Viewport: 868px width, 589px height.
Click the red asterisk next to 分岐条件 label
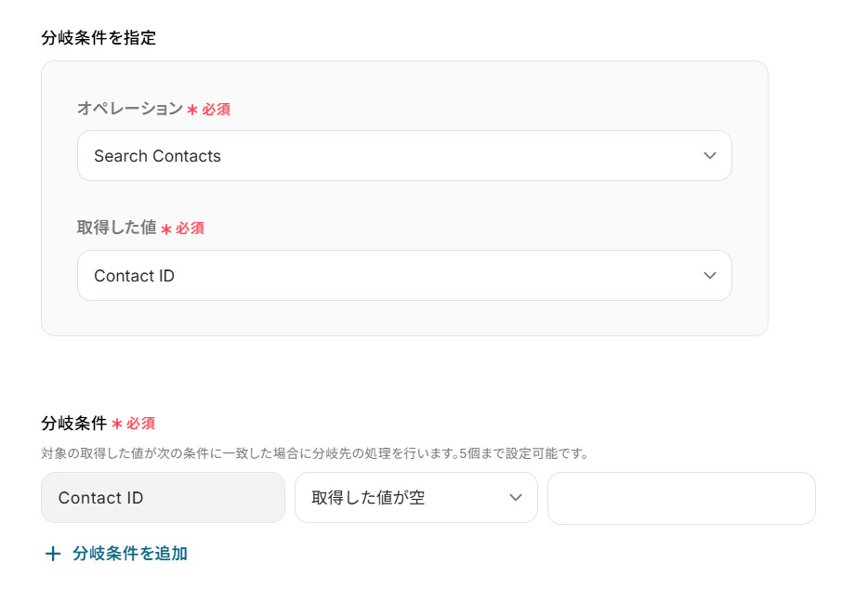click(x=117, y=424)
